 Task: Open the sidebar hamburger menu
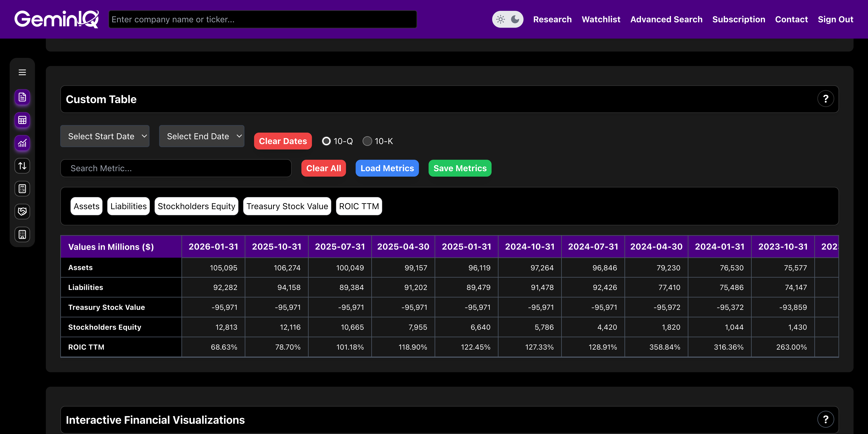[x=22, y=72]
